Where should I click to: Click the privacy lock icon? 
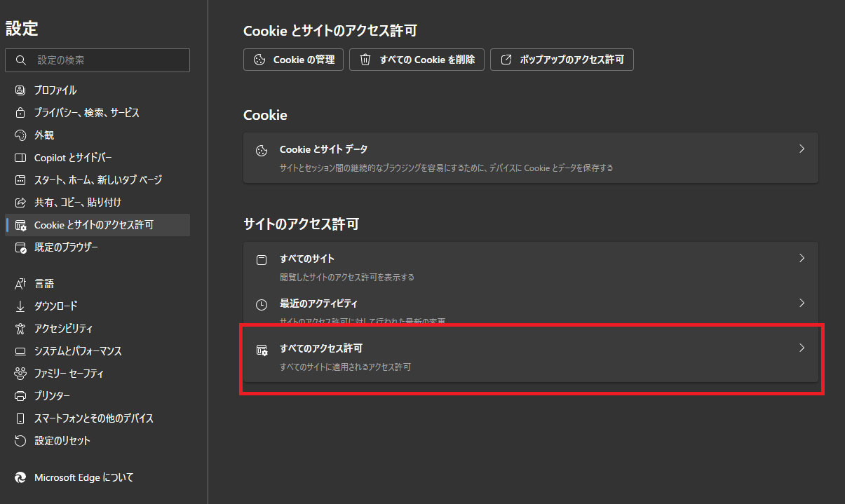coord(20,113)
